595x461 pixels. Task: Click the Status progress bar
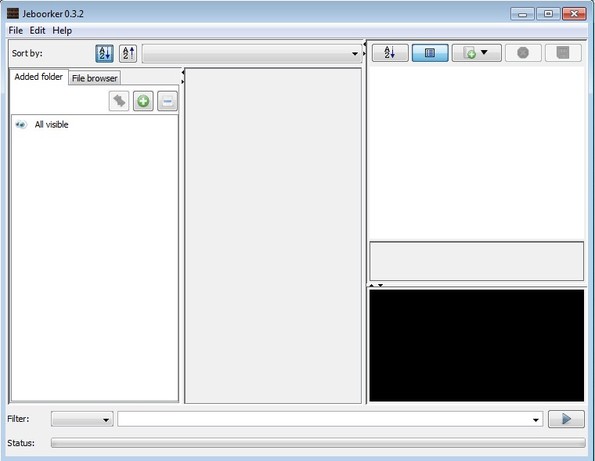pos(318,443)
